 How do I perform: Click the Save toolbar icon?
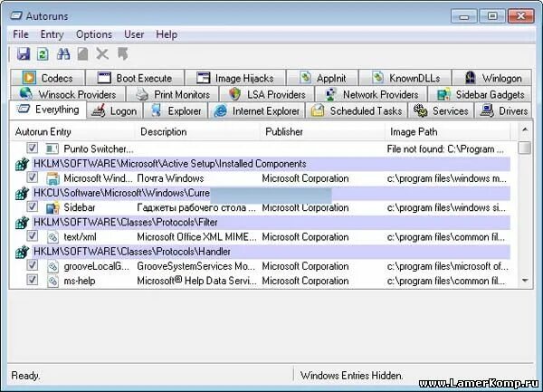24,54
